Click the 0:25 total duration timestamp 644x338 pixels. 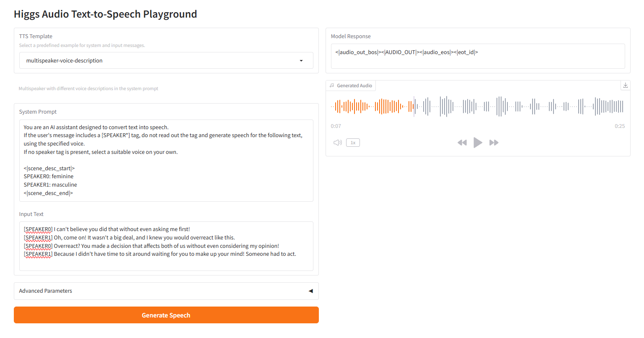620,126
